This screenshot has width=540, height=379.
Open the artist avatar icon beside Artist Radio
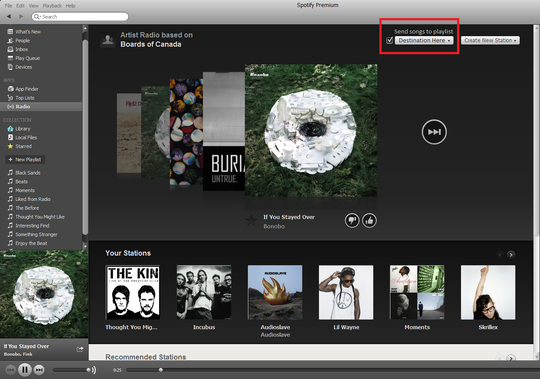(x=108, y=40)
